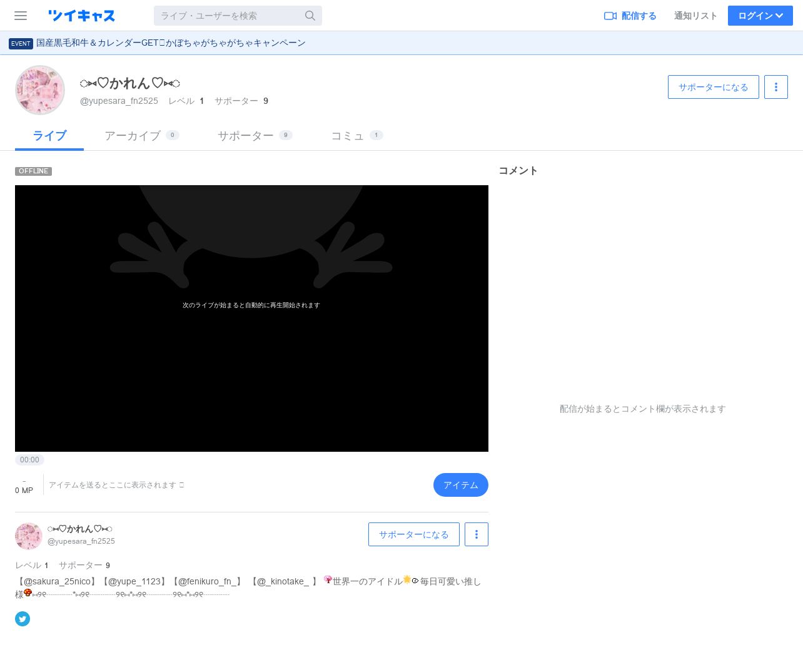803x672 pixels.
Task: Open the three-dot menu in profile header
Action: [x=775, y=87]
